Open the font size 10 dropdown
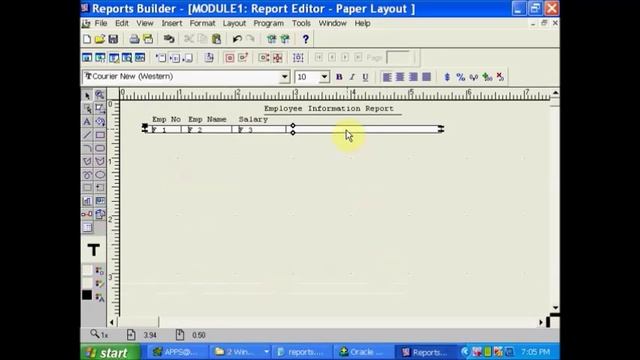 324,77
